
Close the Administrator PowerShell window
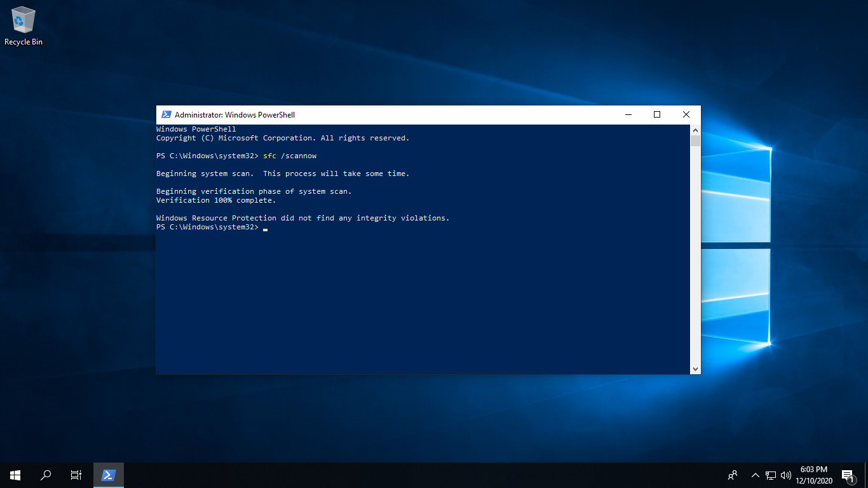[686, 114]
